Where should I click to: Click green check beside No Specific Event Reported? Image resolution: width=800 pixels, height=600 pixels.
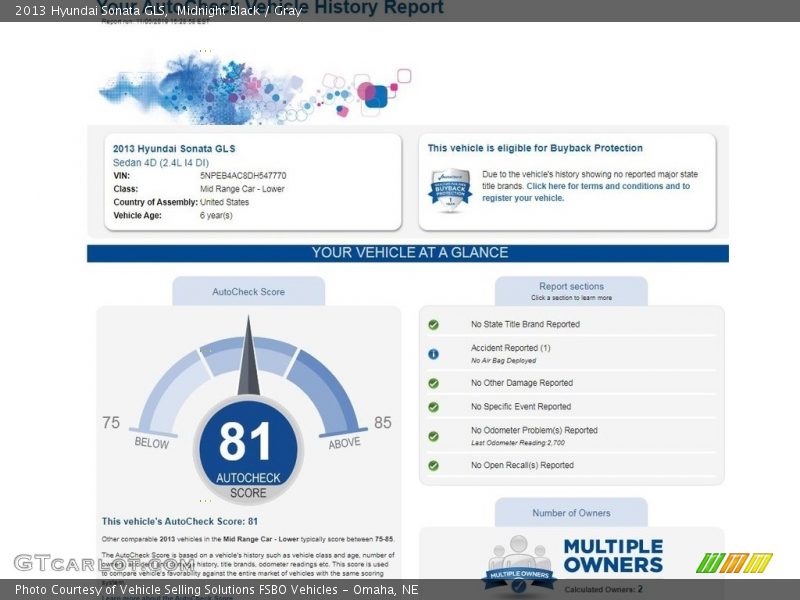click(433, 407)
